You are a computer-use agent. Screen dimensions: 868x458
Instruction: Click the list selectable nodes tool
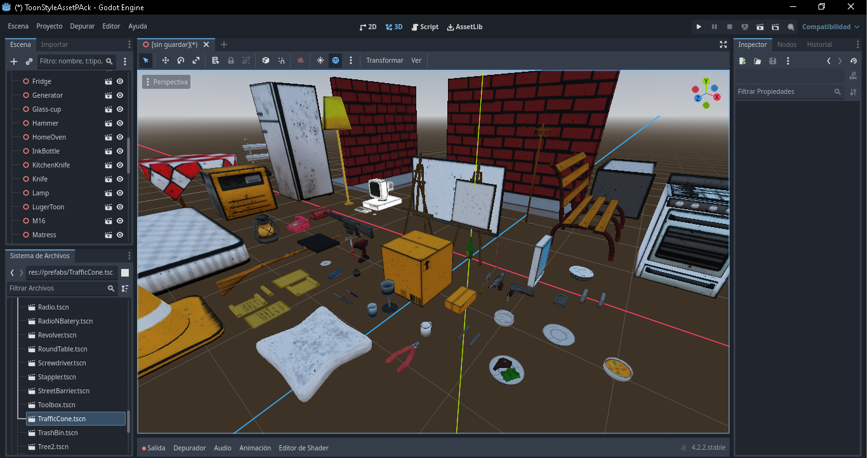pyautogui.click(x=216, y=60)
